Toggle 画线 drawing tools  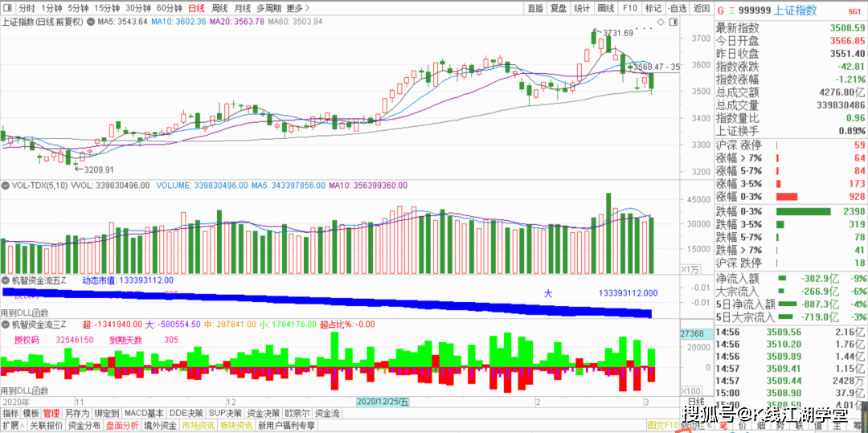(606, 8)
